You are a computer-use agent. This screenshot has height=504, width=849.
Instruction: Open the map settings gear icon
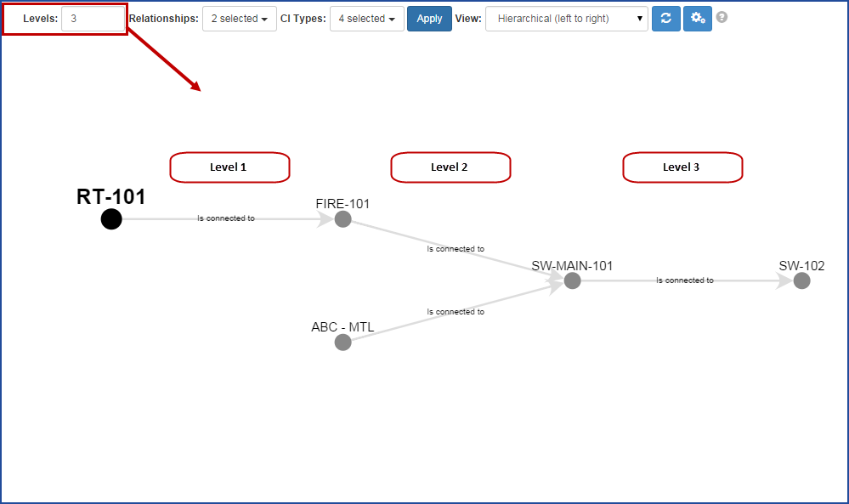click(697, 18)
